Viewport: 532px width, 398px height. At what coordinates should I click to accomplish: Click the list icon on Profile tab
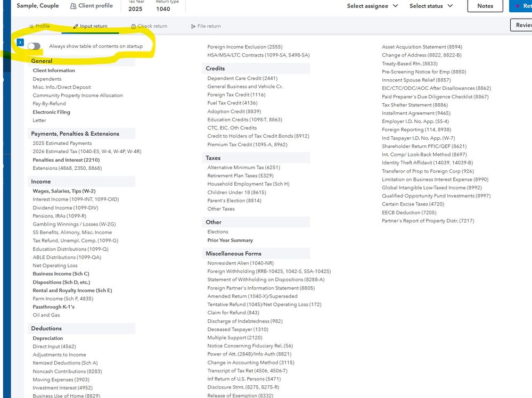[x=31, y=26]
